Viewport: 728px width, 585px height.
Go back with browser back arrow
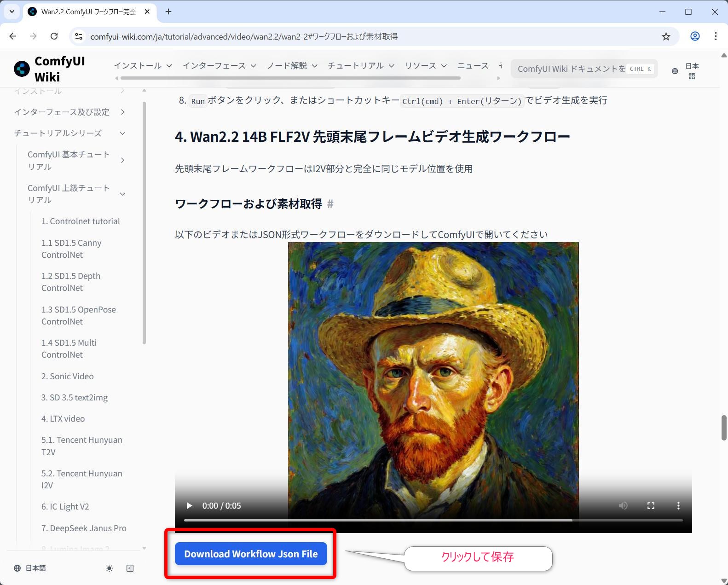[x=13, y=36]
